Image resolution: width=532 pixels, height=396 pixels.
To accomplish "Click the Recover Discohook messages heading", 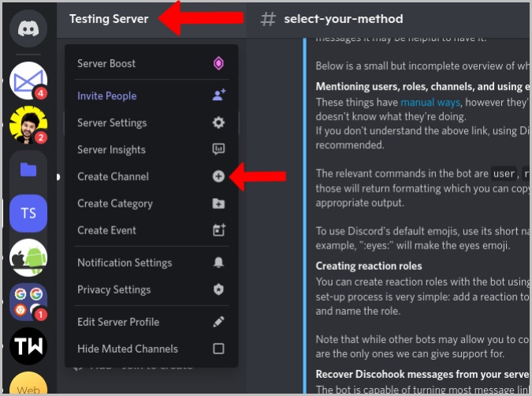I will pos(422,374).
